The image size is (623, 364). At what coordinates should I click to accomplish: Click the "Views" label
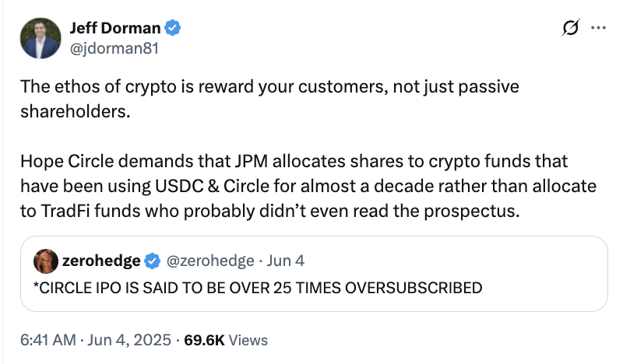pos(250,340)
